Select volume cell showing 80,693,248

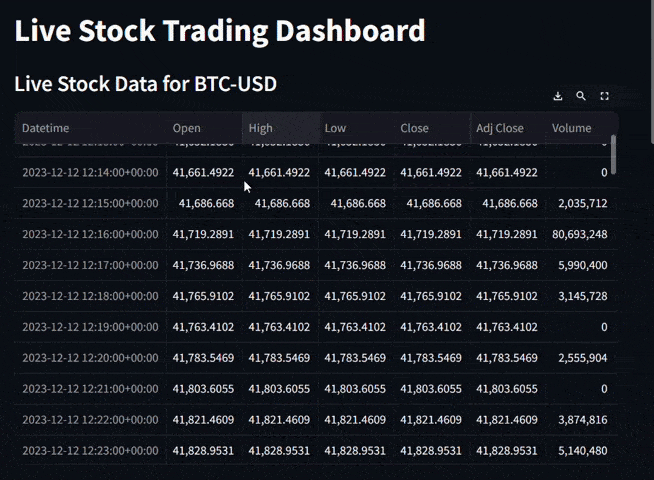tap(579, 234)
